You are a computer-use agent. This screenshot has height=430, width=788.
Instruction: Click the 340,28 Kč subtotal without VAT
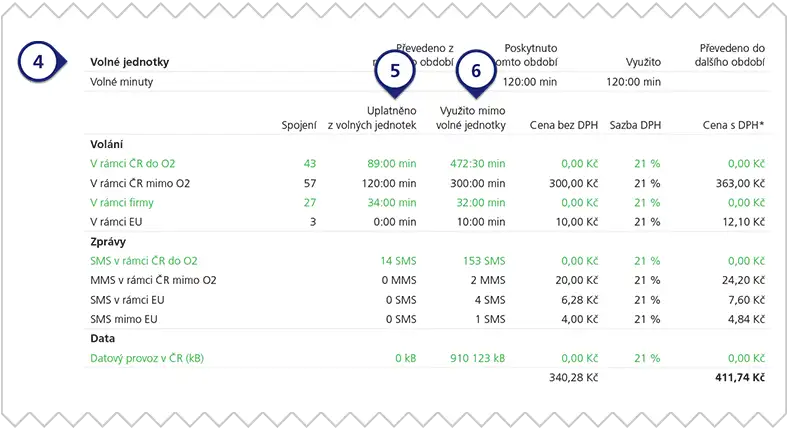[573, 378]
